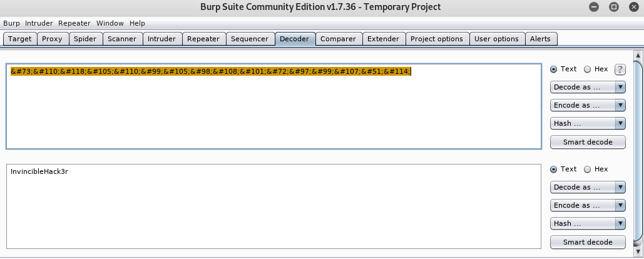The image size is (644, 259).
Task: Switch to the Spider tab
Action: tap(85, 39)
